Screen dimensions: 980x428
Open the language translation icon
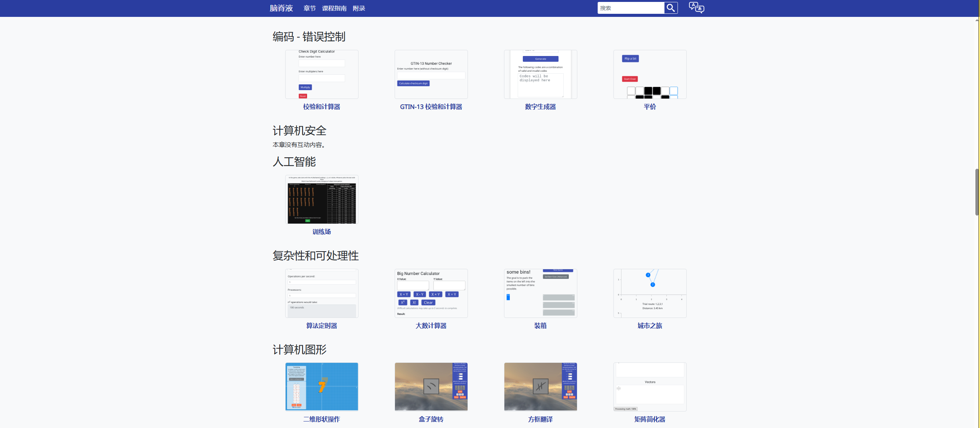coord(696,8)
